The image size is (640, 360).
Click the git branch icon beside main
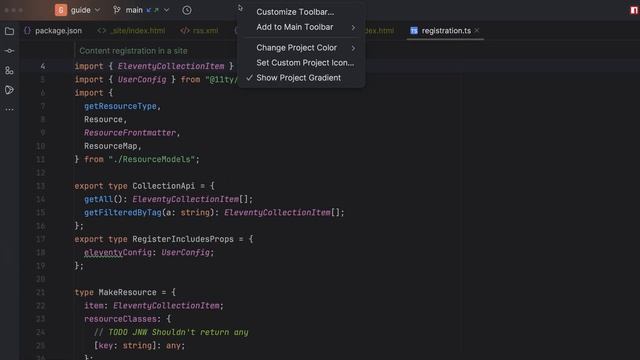pos(117,10)
